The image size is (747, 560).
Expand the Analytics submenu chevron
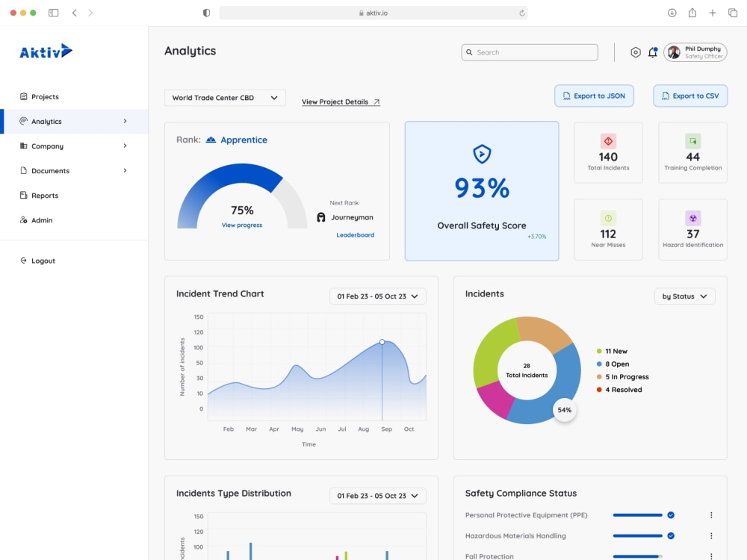pos(125,121)
